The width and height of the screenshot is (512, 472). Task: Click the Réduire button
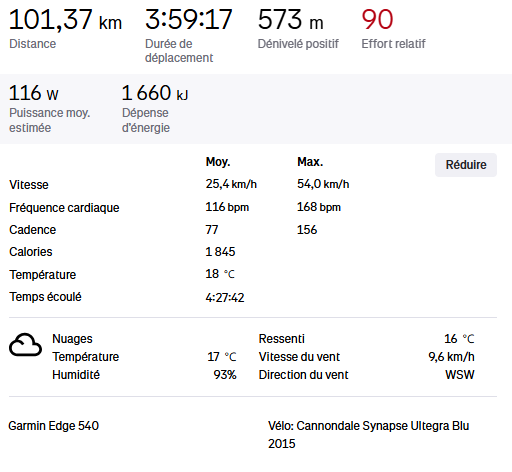(466, 165)
